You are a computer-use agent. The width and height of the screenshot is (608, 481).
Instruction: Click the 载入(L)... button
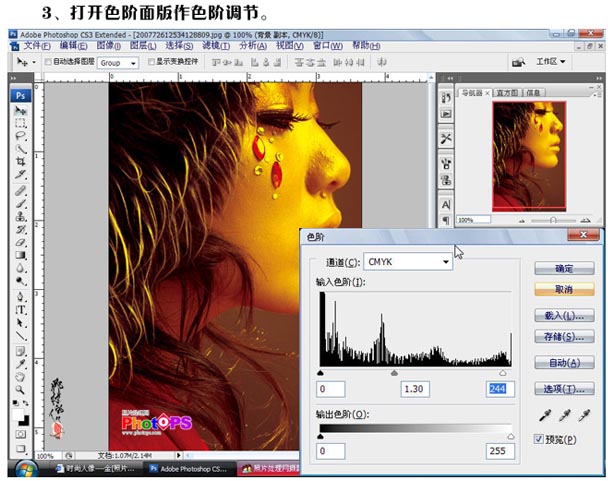564,315
